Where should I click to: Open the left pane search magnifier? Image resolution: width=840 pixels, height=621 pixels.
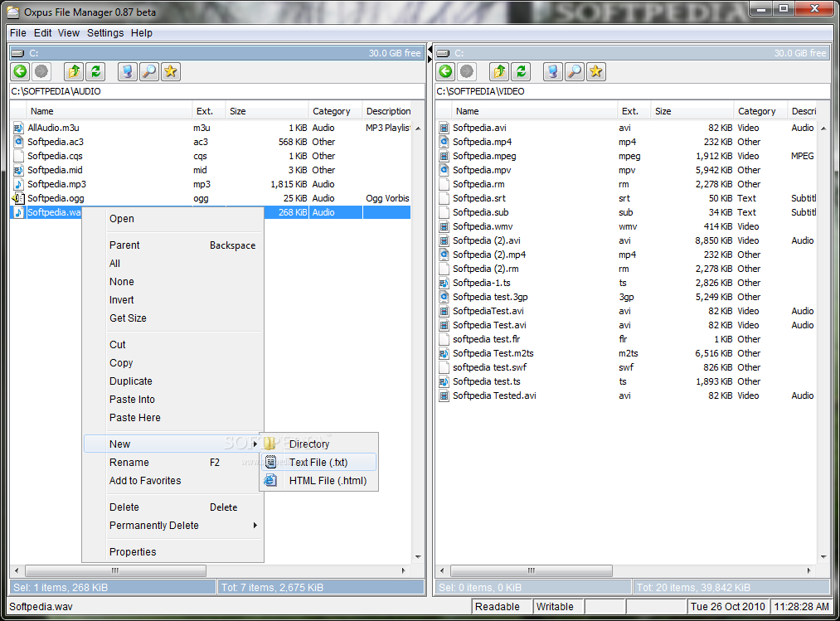[149, 71]
